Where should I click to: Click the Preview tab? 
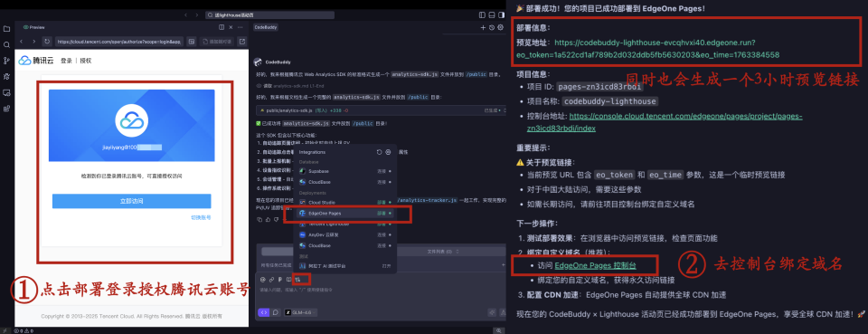pyautogui.click(x=35, y=27)
